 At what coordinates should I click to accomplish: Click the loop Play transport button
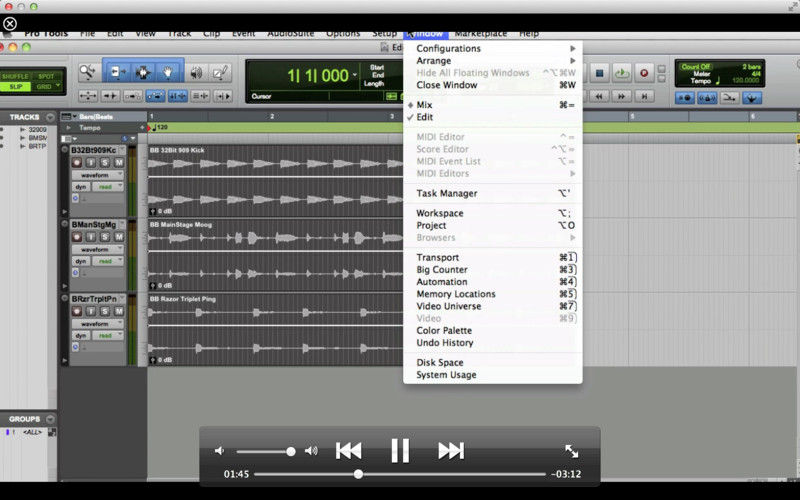coord(622,73)
